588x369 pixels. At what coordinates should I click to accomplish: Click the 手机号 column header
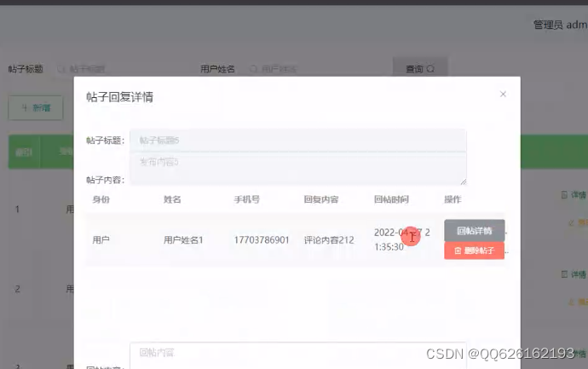pos(247,199)
